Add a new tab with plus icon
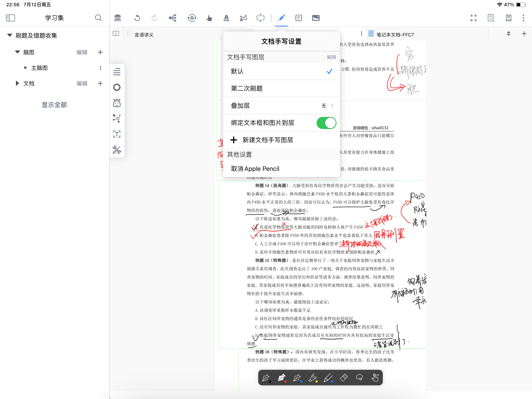This screenshot has height=399, width=532. 524,34
